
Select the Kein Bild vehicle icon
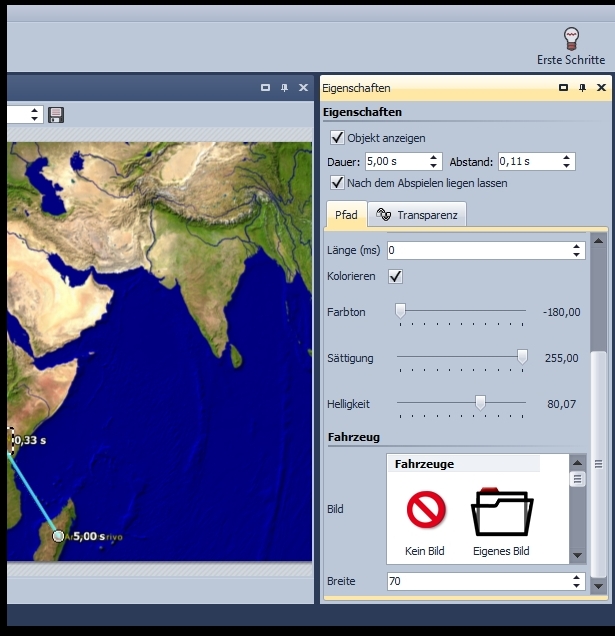tap(426, 510)
